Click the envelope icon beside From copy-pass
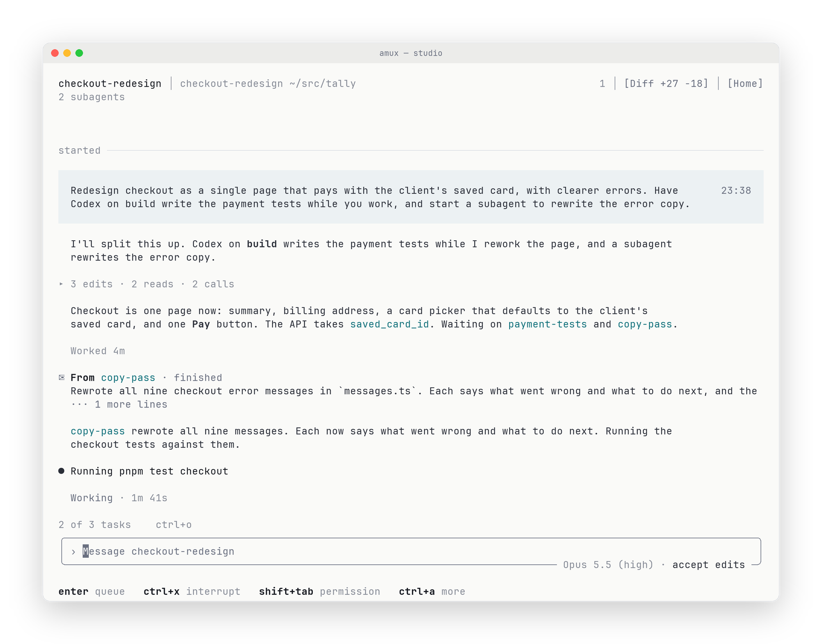Image resolution: width=822 pixels, height=644 pixels. coord(62,377)
